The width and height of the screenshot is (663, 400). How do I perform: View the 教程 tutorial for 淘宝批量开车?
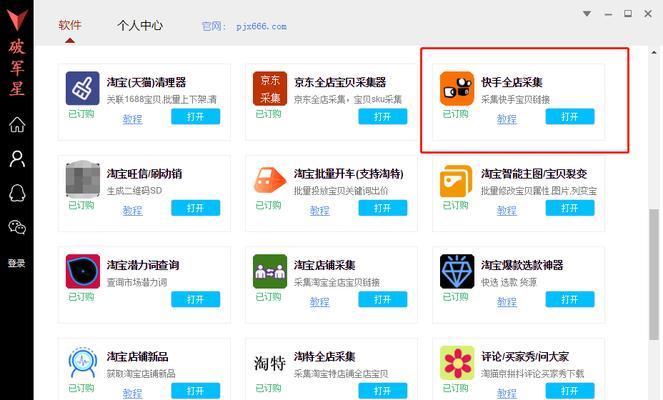click(x=319, y=211)
